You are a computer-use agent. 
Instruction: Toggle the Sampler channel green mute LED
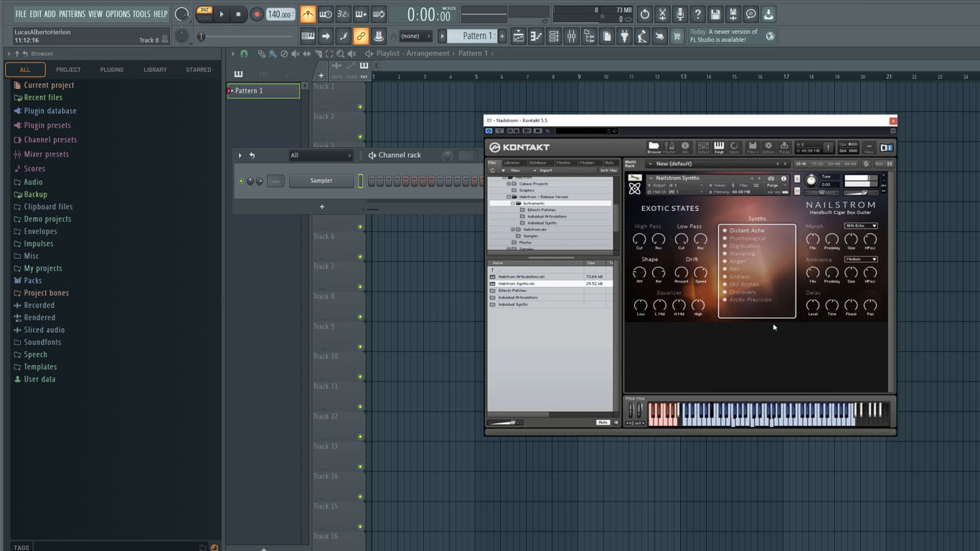241,181
